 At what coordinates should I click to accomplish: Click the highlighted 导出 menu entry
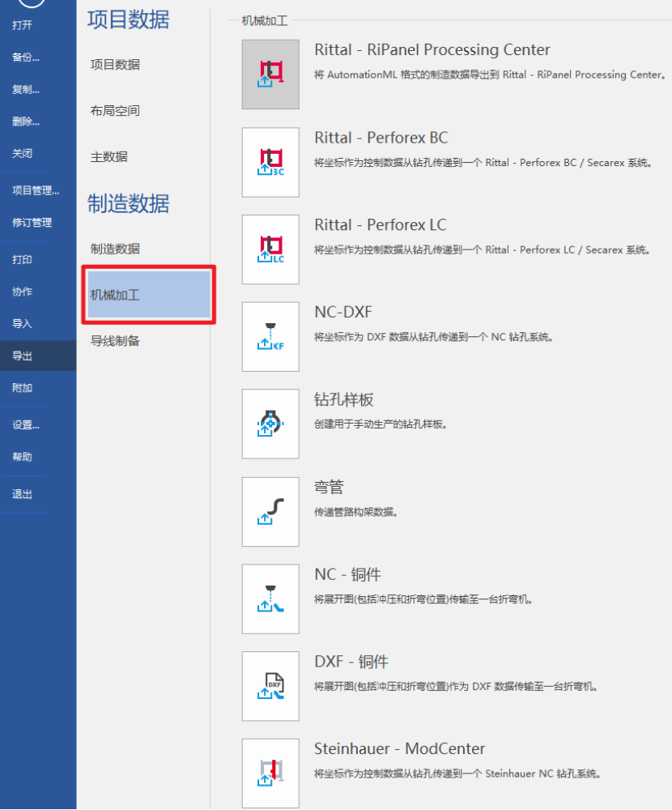(x=38, y=356)
